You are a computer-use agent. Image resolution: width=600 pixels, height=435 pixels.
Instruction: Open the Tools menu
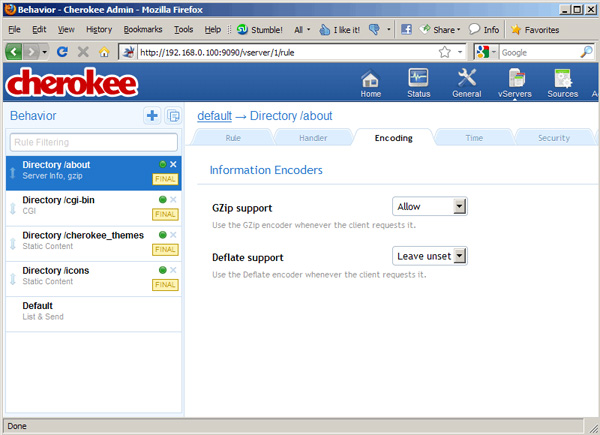click(x=183, y=29)
